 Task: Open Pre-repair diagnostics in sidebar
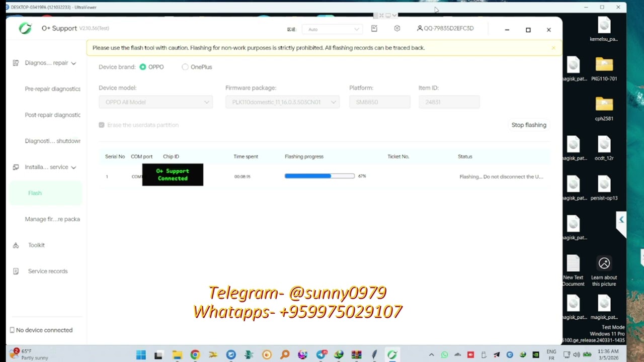[x=52, y=89]
